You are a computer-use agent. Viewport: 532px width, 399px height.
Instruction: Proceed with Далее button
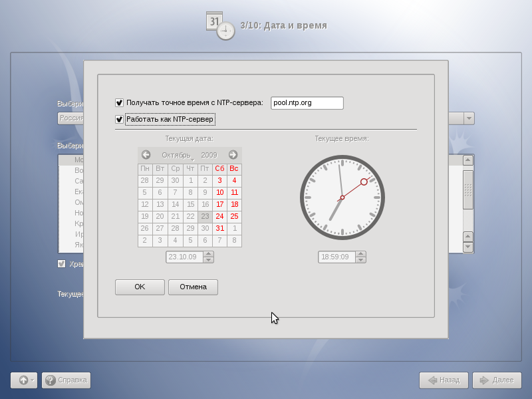pos(497,380)
